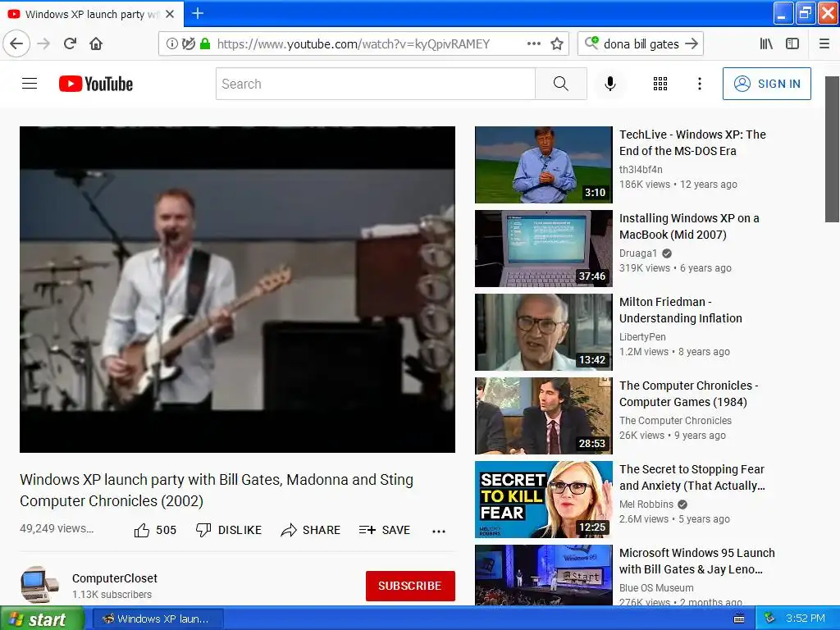The width and height of the screenshot is (840, 630).
Task: Open the Computer Games (1984) thumbnail
Action: click(544, 416)
